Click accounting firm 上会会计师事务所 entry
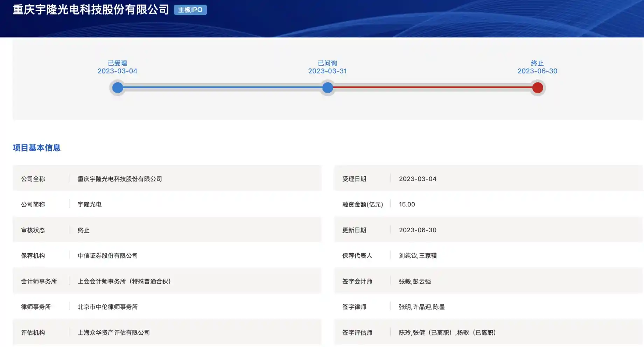Viewport: 644px width, 347px height. pyautogui.click(x=124, y=281)
